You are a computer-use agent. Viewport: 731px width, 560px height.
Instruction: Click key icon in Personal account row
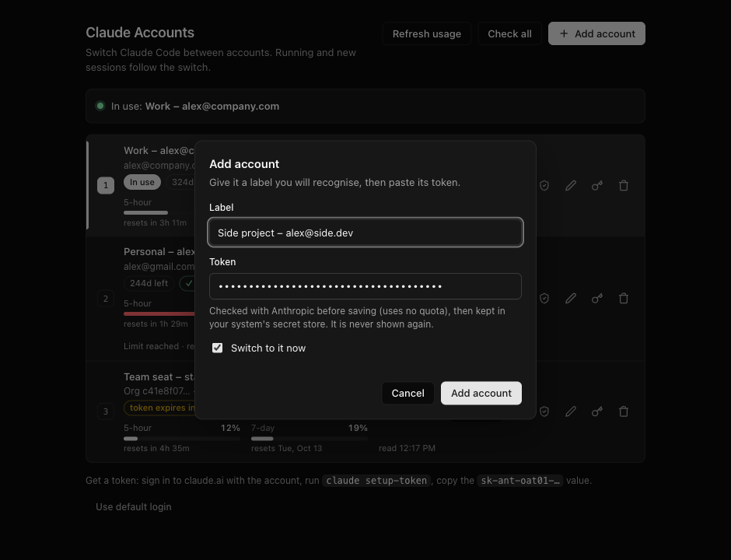tap(597, 299)
